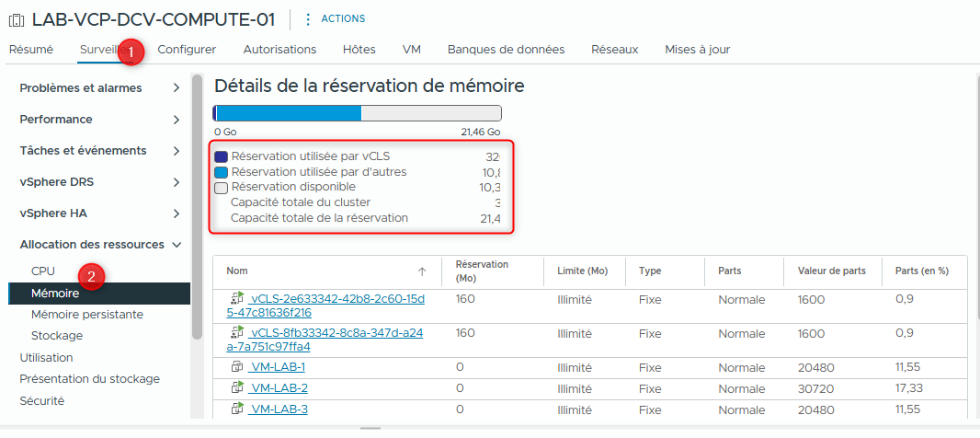Click the Problèmes et alarmes label
This screenshot has height=438, width=980.
(81, 88)
